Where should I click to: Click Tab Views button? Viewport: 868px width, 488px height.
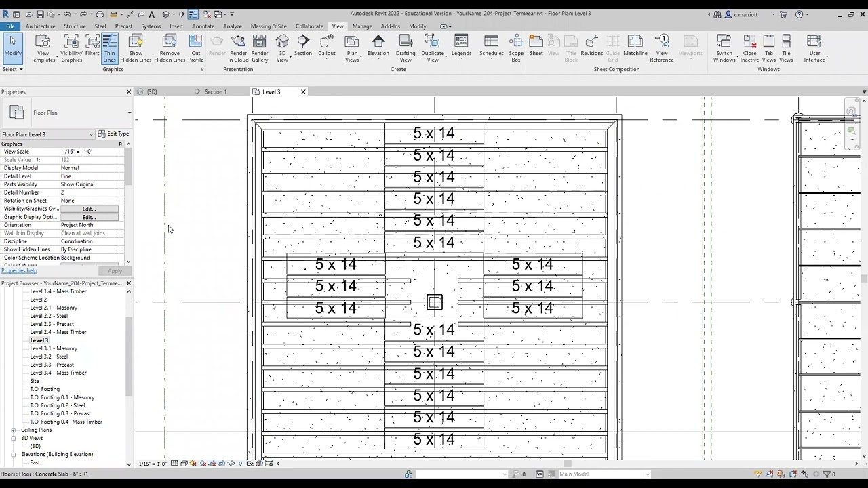coord(769,47)
